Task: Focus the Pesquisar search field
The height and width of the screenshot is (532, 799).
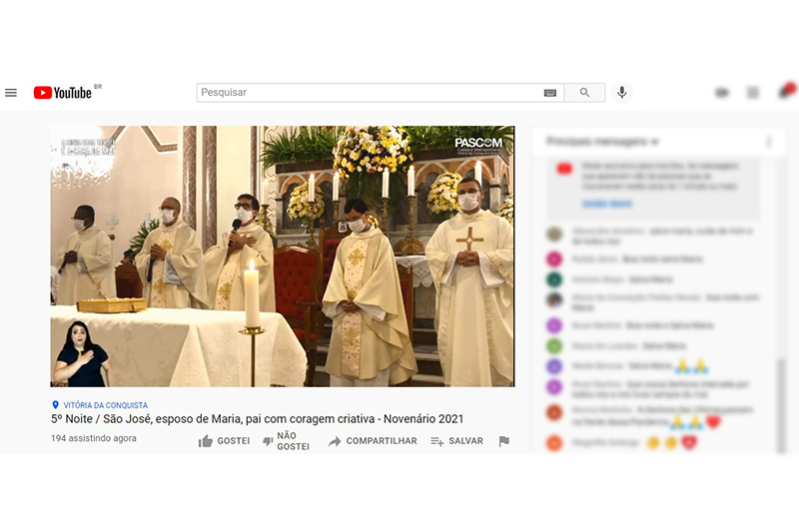Action: [x=370, y=93]
